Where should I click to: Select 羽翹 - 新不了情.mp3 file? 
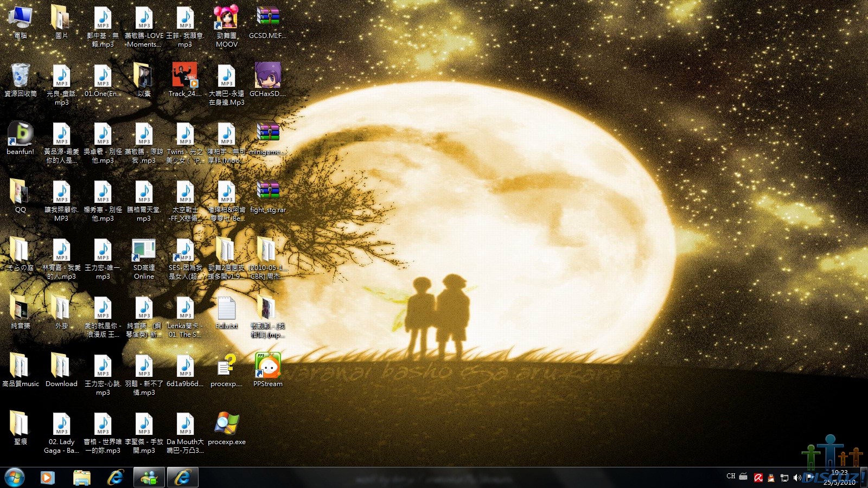[x=144, y=375]
